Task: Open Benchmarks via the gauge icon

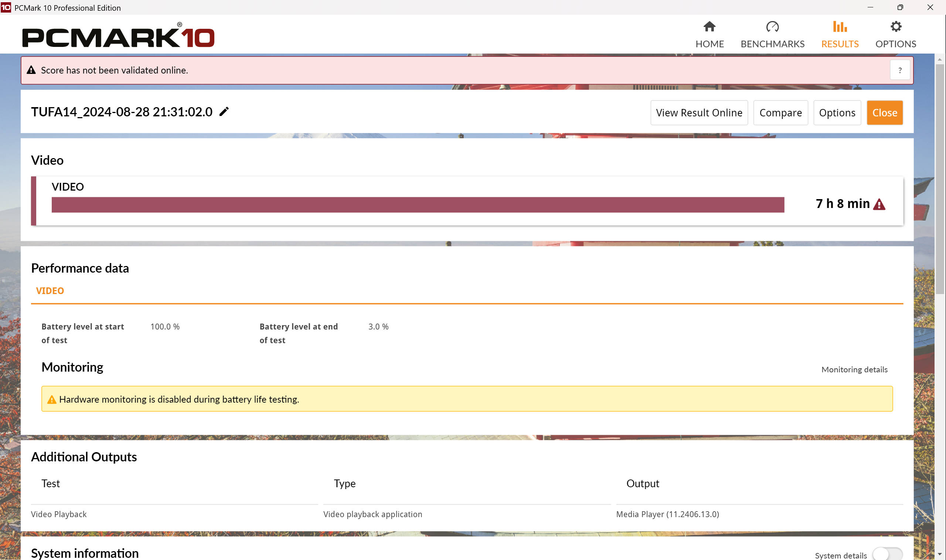Action: click(x=772, y=27)
